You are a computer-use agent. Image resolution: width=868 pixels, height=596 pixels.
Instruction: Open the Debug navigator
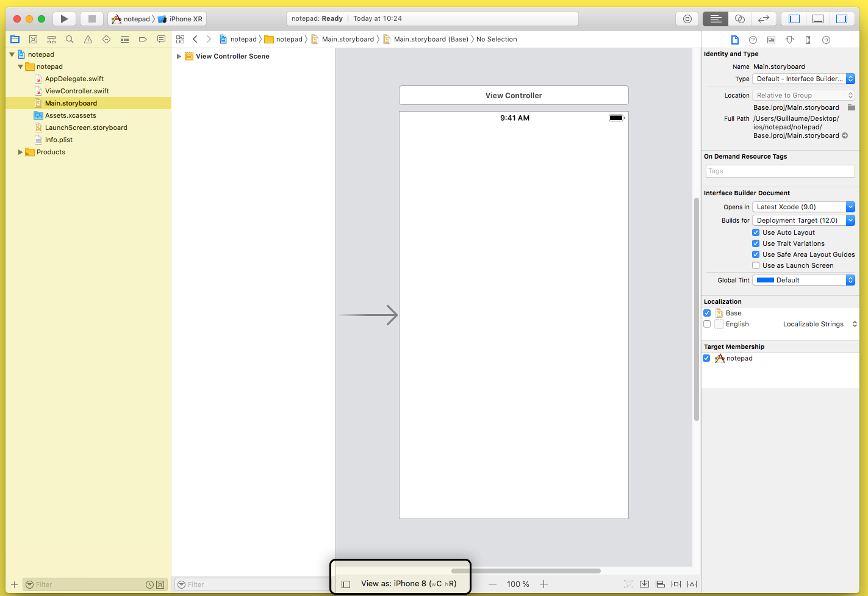[x=124, y=39]
